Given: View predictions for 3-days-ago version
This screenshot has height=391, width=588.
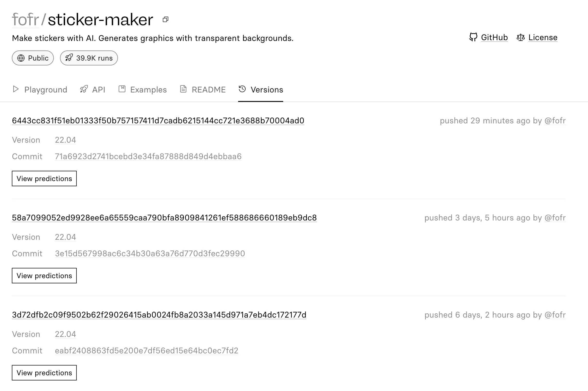Looking at the screenshot, I should click(x=44, y=275).
